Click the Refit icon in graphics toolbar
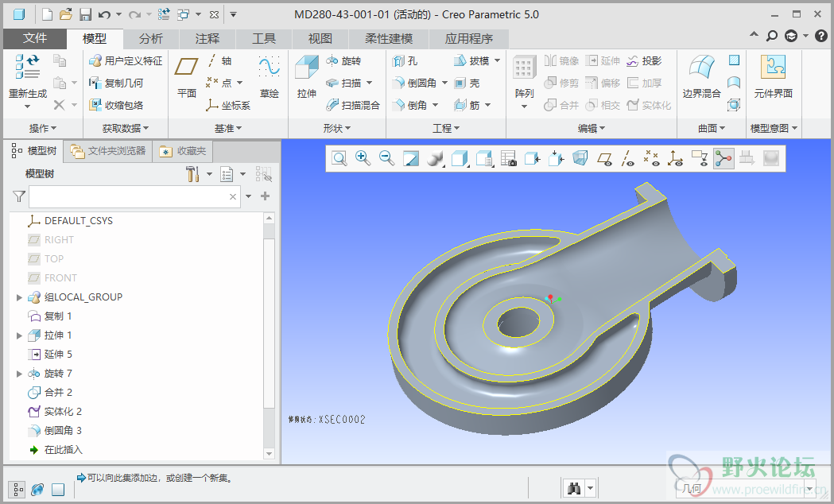This screenshot has height=504, width=834. 339,158
